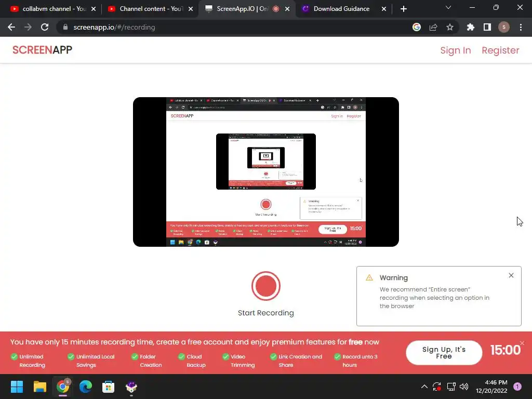The image size is (532, 399).
Task: Open the tab search dropdown chevron
Action: tap(448, 7)
